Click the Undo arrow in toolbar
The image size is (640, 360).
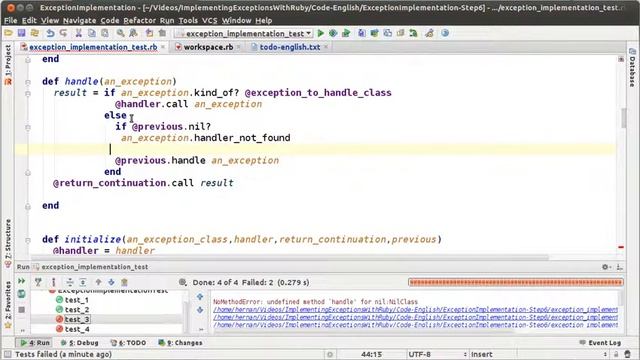click(x=50, y=33)
